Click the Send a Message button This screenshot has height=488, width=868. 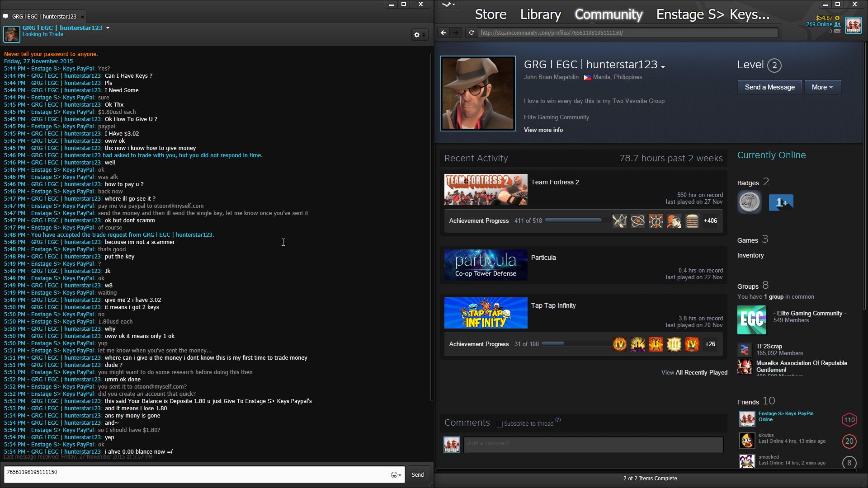tap(769, 87)
